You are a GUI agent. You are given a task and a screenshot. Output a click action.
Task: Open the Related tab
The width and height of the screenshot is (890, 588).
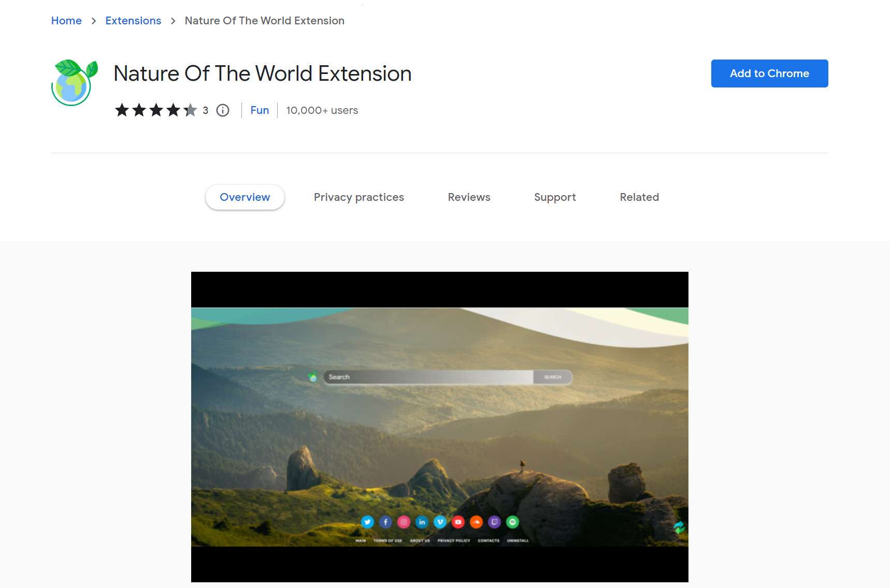coord(639,197)
